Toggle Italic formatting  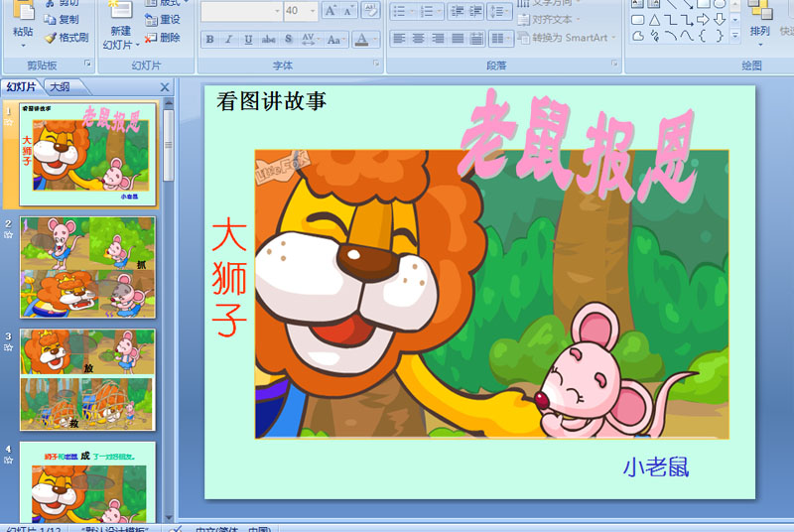click(229, 39)
